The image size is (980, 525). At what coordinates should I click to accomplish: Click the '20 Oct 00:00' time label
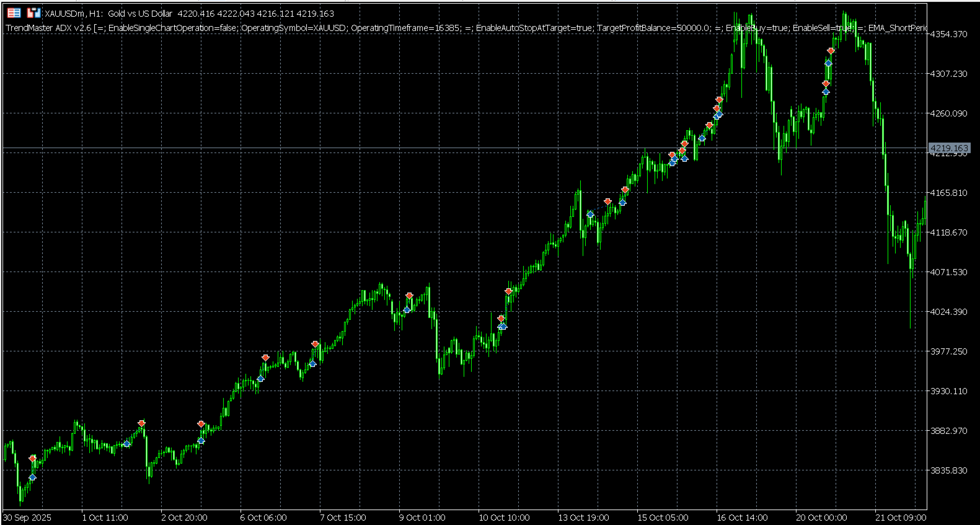[821, 518]
